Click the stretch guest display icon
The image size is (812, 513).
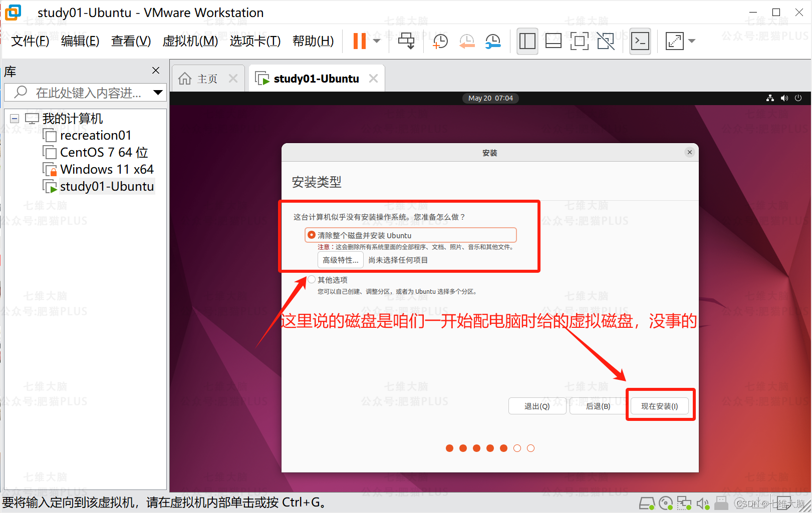click(674, 41)
